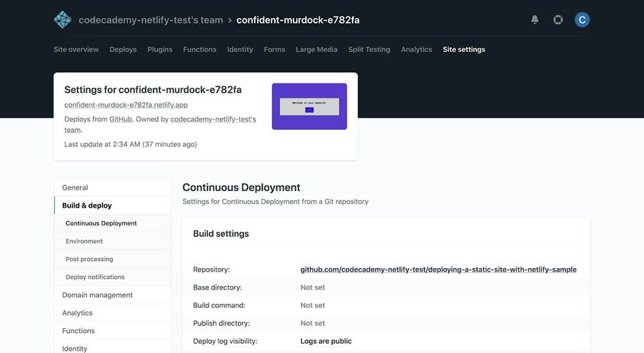Switch to the Plugins tab
This screenshot has width=644, height=353.
[x=160, y=50]
